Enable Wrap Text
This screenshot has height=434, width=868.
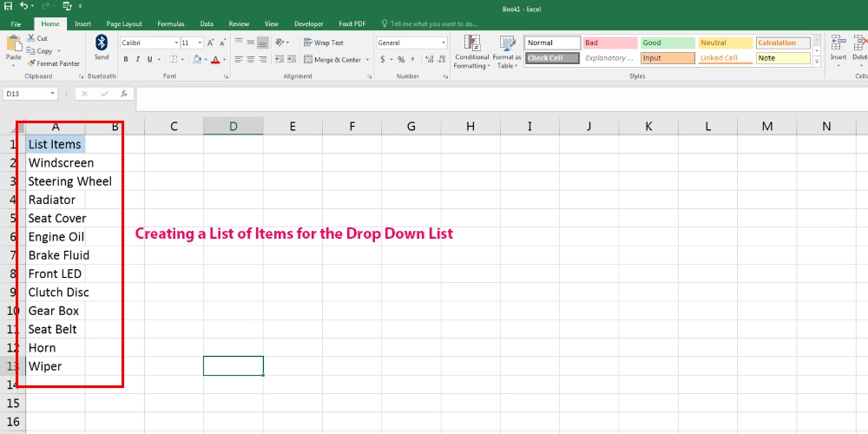coord(324,43)
